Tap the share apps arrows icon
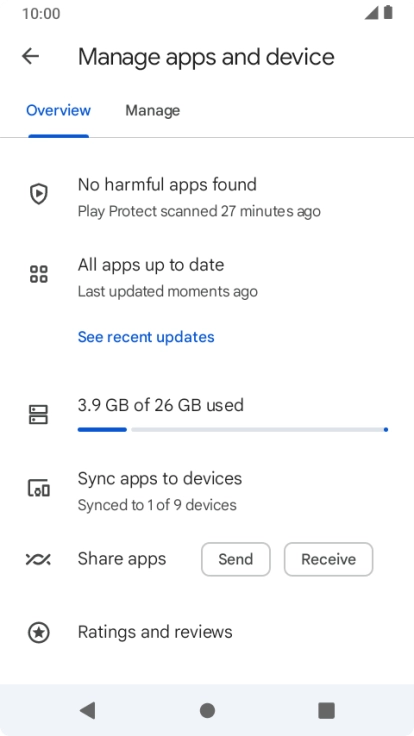The height and width of the screenshot is (736, 414). 38,559
